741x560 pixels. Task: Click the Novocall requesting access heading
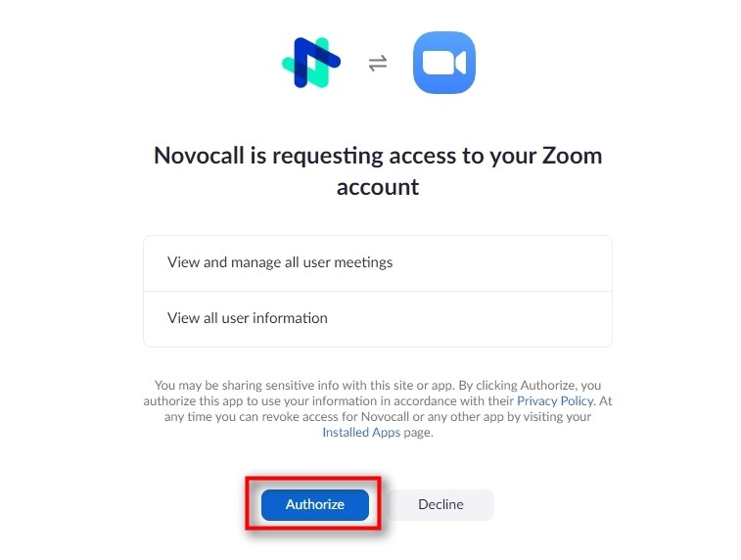378,171
